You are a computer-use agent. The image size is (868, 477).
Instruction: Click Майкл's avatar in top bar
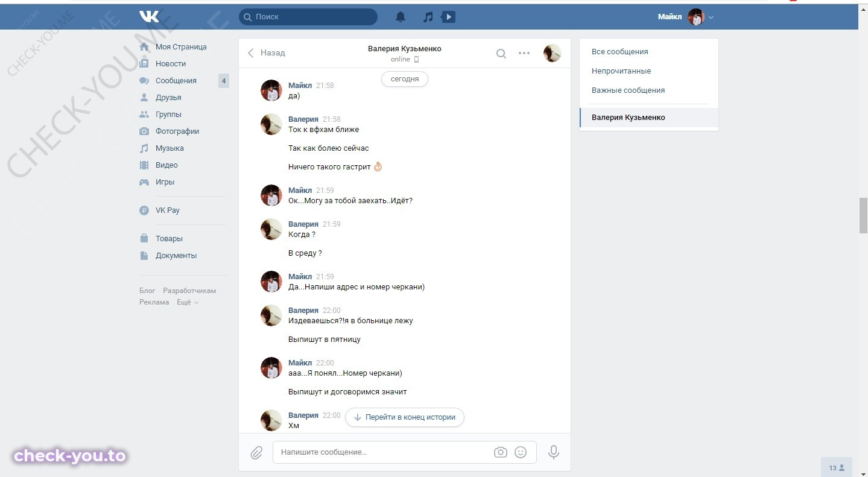coord(696,17)
